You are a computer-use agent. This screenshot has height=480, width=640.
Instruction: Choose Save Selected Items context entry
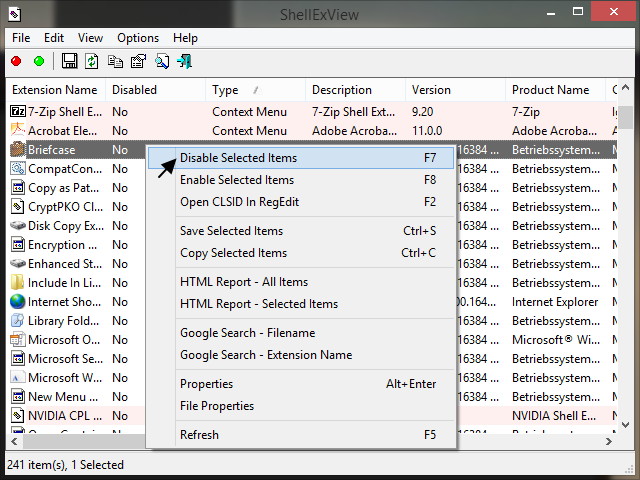click(301, 231)
